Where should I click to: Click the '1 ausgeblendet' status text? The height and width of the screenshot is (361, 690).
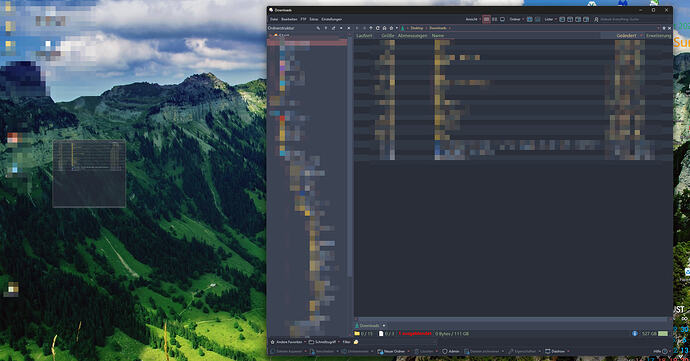tap(415, 334)
